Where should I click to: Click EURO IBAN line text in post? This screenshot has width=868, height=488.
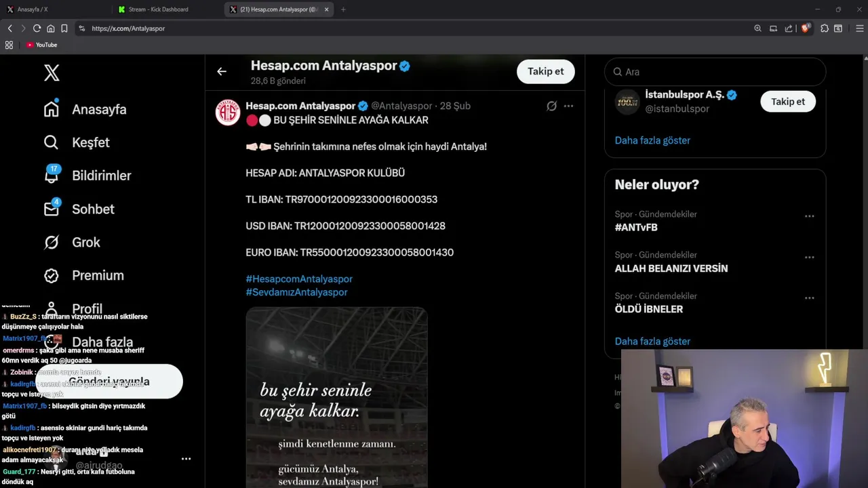pos(349,252)
